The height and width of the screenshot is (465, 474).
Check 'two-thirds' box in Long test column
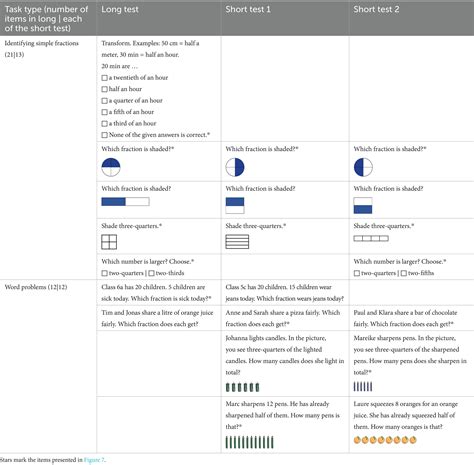point(151,273)
